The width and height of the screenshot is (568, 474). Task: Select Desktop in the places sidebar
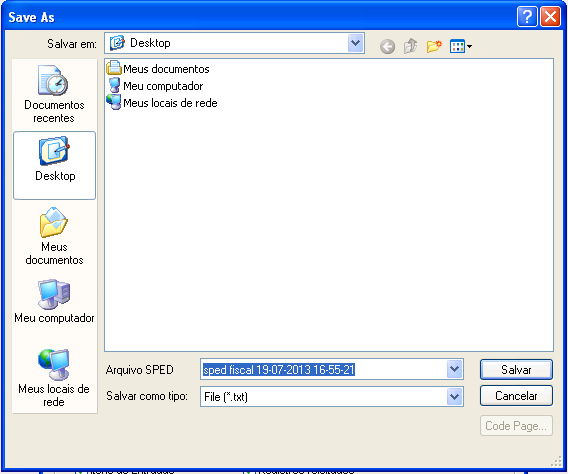click(54, 165)
